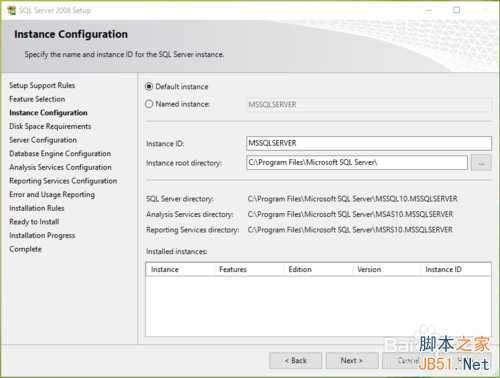Open the Analysis Services Configuration step
Image resolution: width=500 pixels, height=378 pixels.
pos(60,167)
